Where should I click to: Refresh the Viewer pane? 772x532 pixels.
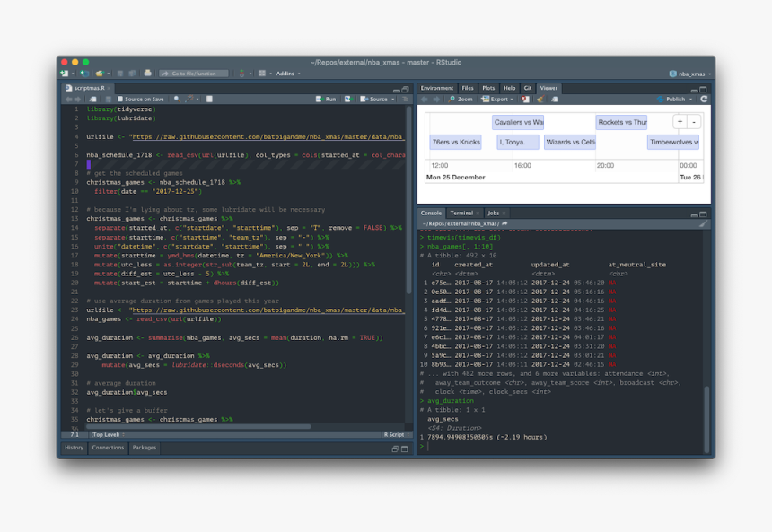coord(704,99)
